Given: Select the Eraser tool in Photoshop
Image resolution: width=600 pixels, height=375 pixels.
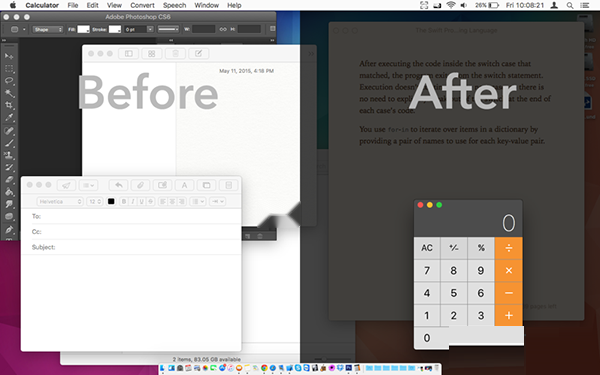Looking at the screenshot, I should coord(9,179).
